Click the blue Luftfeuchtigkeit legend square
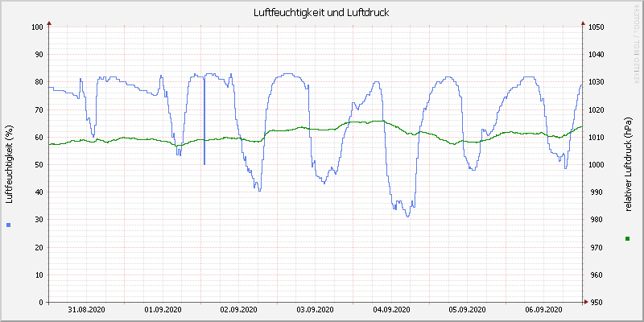This screenshot has height=322, width=644. [x=9, y=225]
